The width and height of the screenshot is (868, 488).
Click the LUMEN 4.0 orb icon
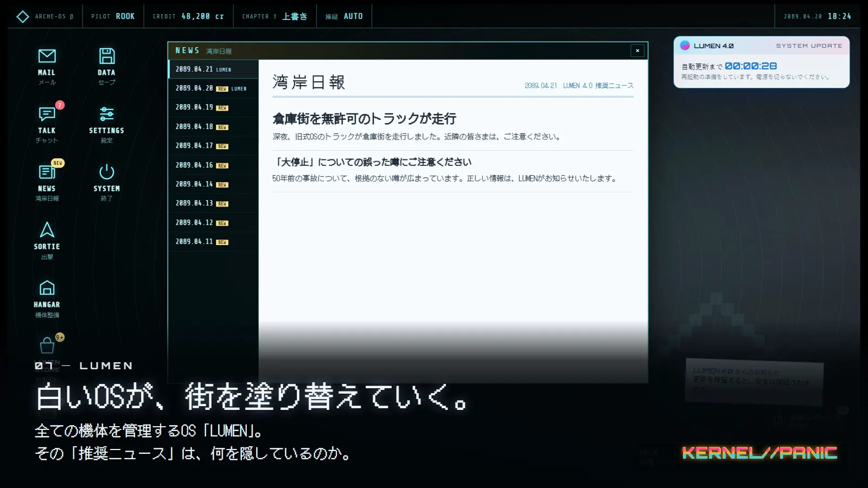(x=685, y=46)
